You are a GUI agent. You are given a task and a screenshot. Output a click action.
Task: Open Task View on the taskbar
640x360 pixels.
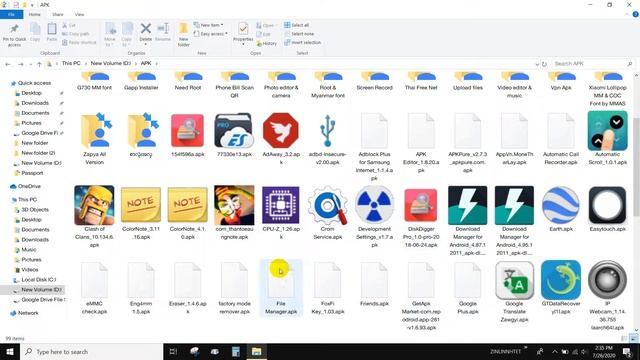[x=173, y=351]
